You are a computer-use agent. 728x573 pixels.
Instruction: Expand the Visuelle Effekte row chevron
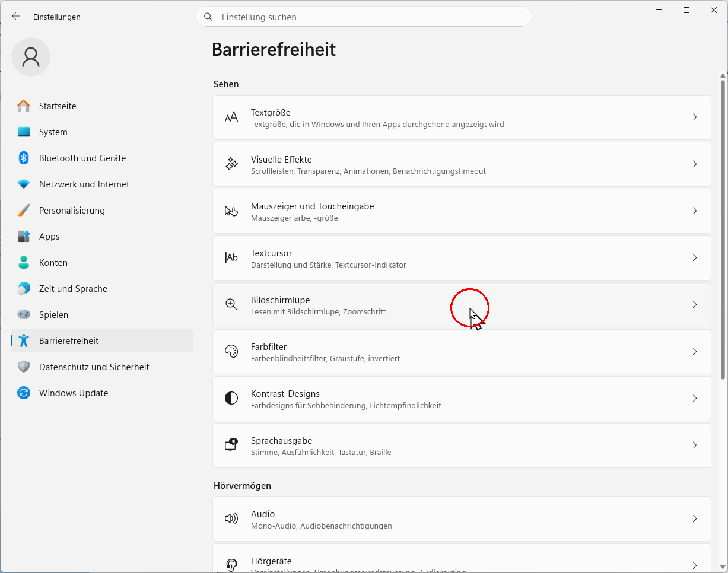[x=695, y=164]
